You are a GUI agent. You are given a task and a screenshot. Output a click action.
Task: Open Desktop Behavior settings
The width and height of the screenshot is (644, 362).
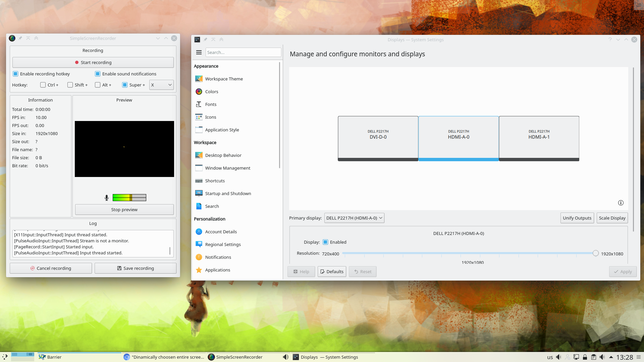tap(223, 155)
